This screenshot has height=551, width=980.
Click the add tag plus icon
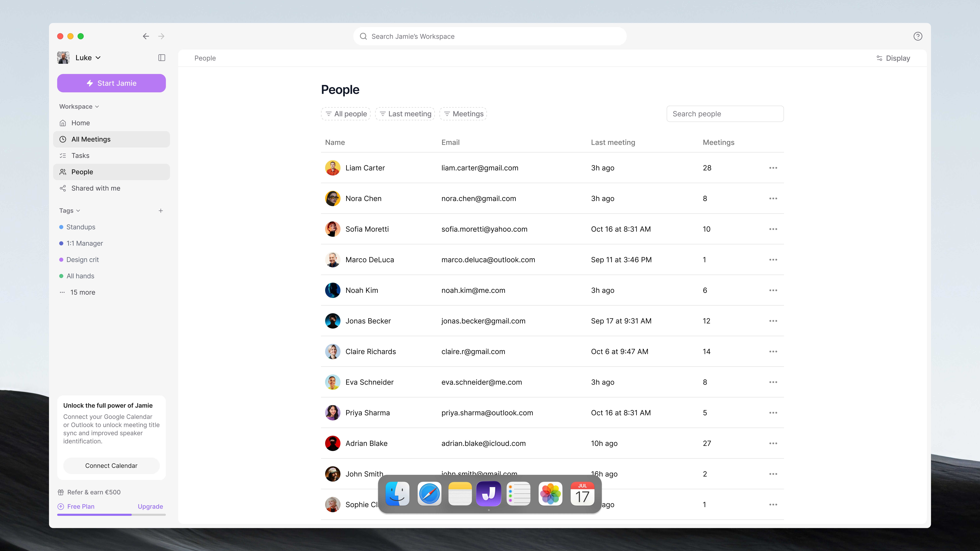[x=161, y=211]
